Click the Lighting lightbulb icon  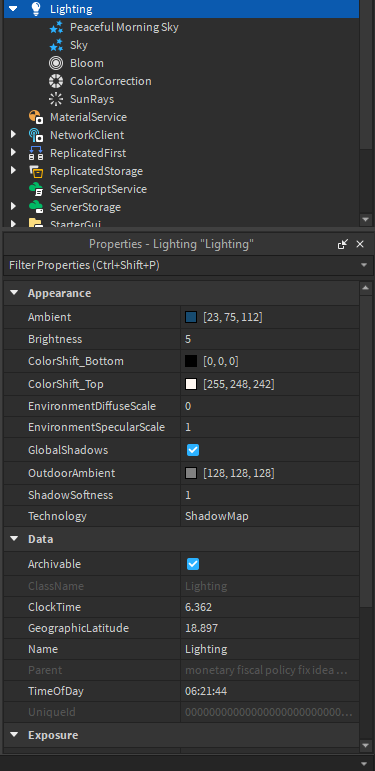[x=36, y=9]
